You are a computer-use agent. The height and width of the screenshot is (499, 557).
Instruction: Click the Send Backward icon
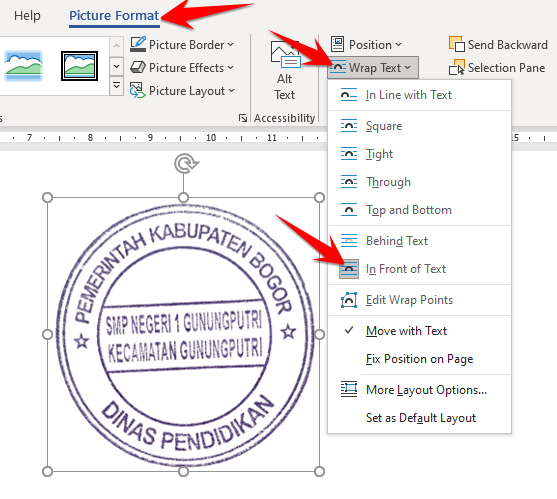pyautogui.click(x=456, y=44)
